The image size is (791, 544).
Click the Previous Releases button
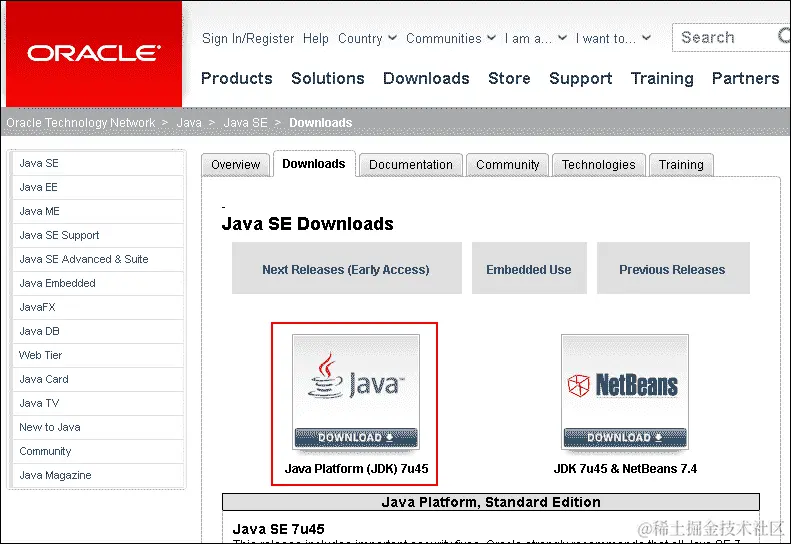pyautogui.click(x=673, y=268)
